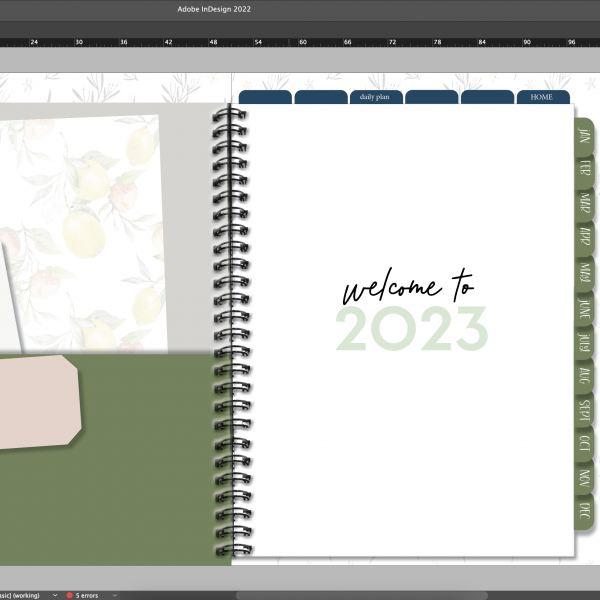Open the preflight profile dropdown next to (working)
Screen dimensions: 600x600
click(55, 595)
